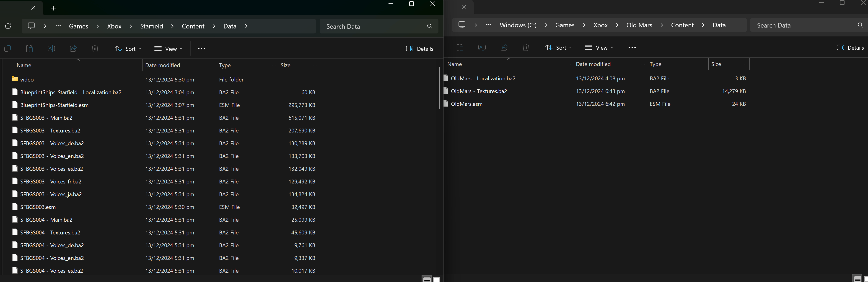868x282 pixels.
Task: Click the refresh icon in left window
Action: click(8, 26)
